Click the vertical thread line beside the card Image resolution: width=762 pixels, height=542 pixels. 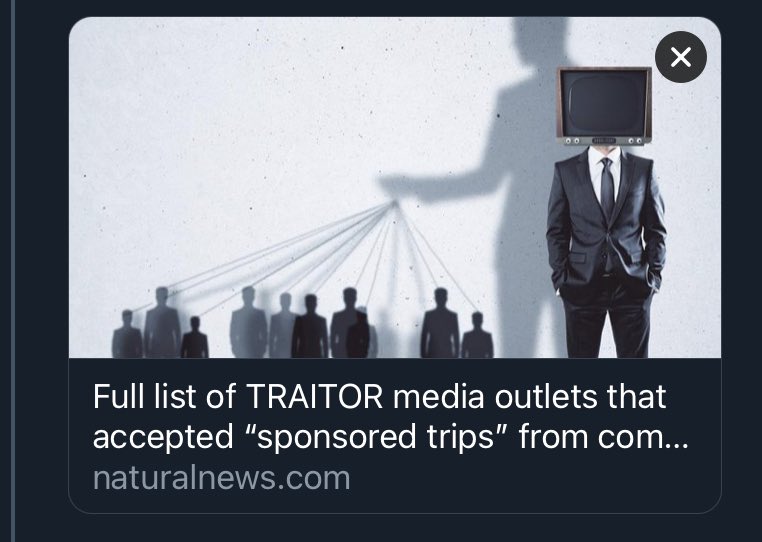[14, 271]
